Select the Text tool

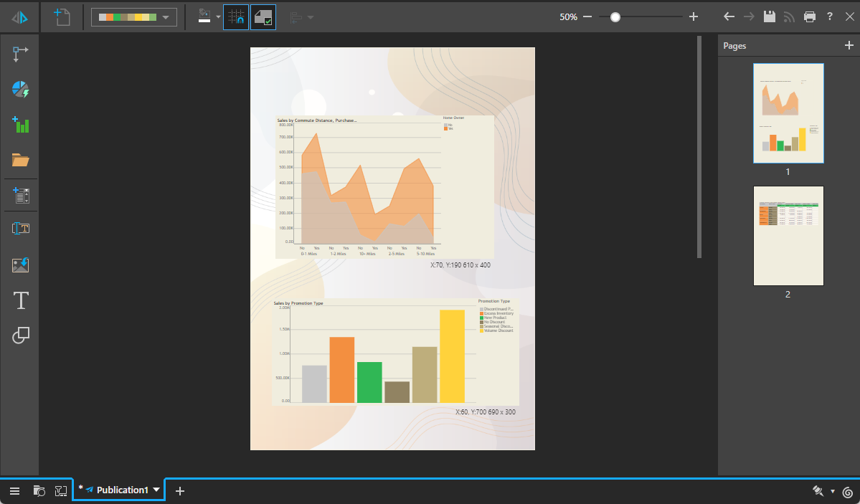pos(21,300)
